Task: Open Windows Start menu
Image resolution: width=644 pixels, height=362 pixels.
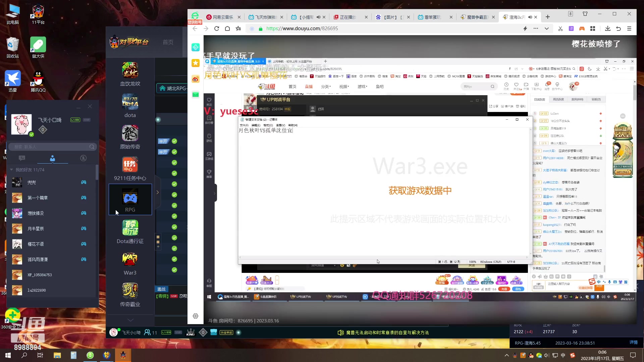Action: [x=8, y=355]
